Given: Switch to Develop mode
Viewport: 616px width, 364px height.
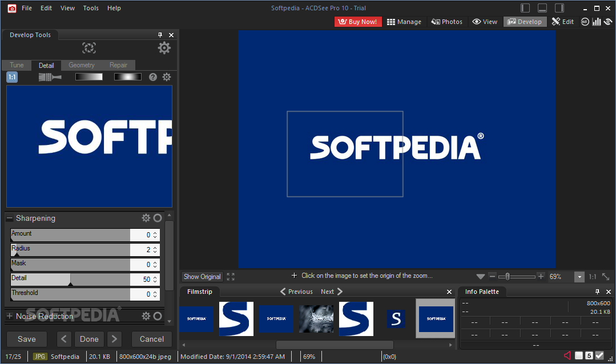Looking at the screenshot, I should (525, 22).
